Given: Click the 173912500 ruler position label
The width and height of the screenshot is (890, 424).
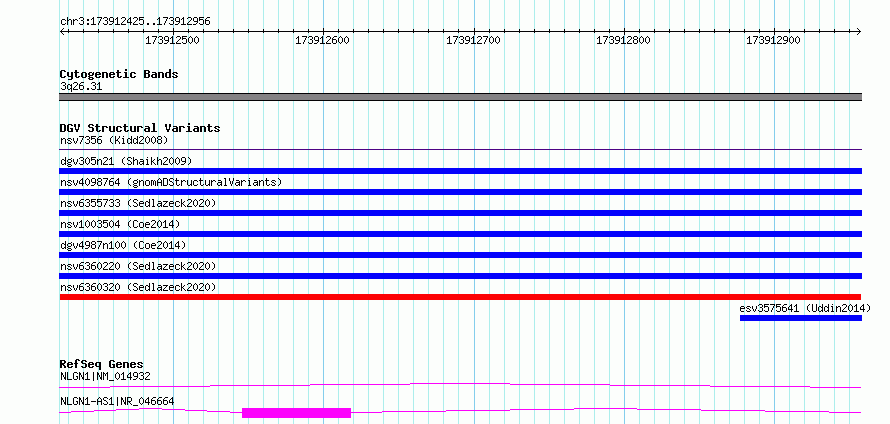Looking at the screenshot, I should click(173, 40).
